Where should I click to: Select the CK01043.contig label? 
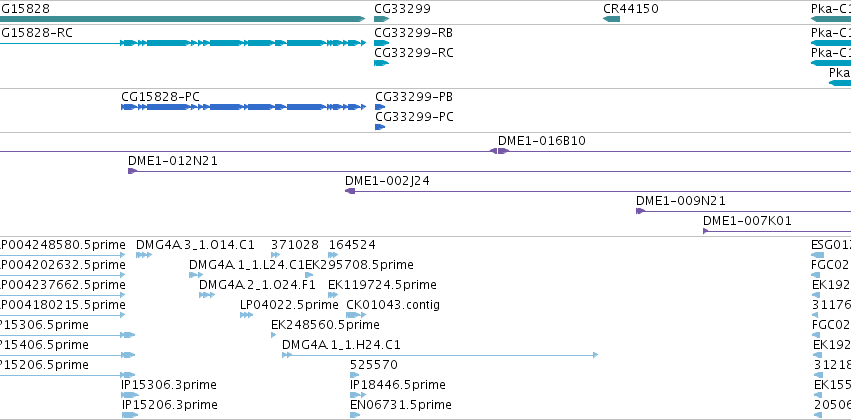tap(393, 305)
